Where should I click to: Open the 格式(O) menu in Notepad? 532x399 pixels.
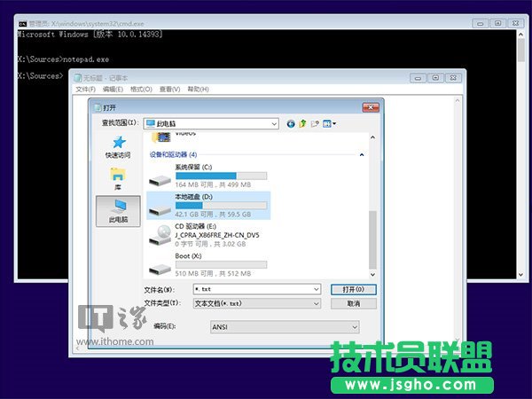(x=141, y=90)
